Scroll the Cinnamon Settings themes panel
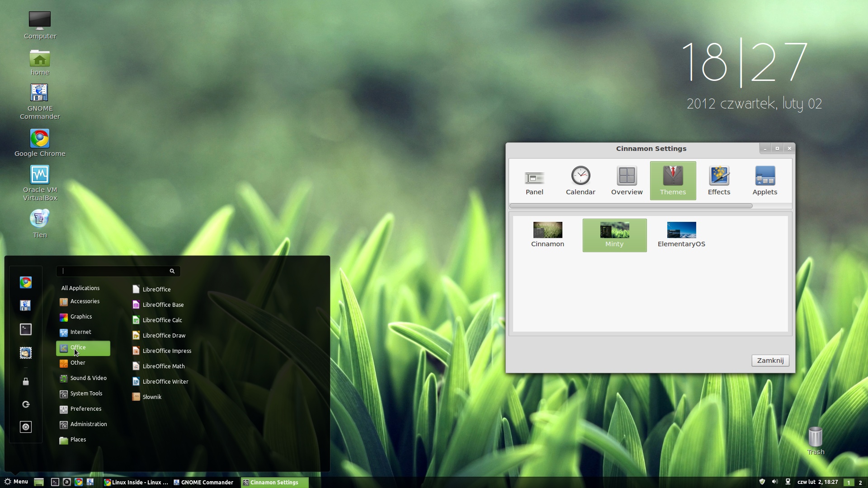 tap(631, 206)
